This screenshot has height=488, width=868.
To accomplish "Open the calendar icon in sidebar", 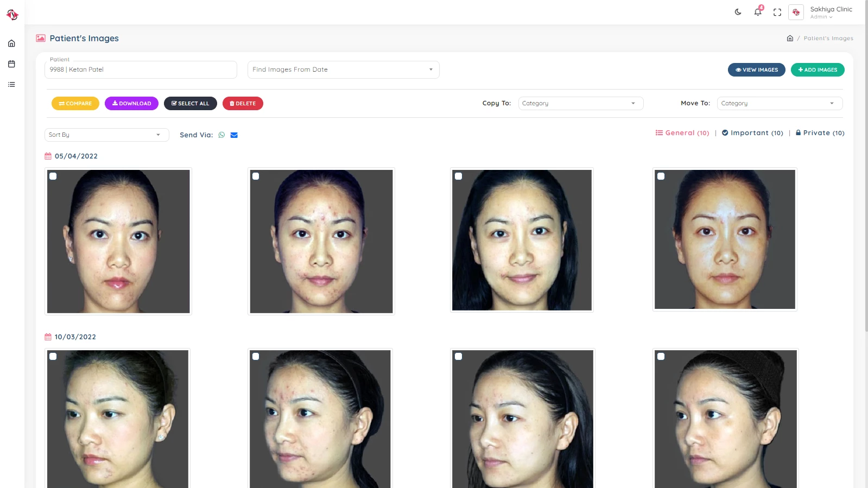I will [11, 64].
